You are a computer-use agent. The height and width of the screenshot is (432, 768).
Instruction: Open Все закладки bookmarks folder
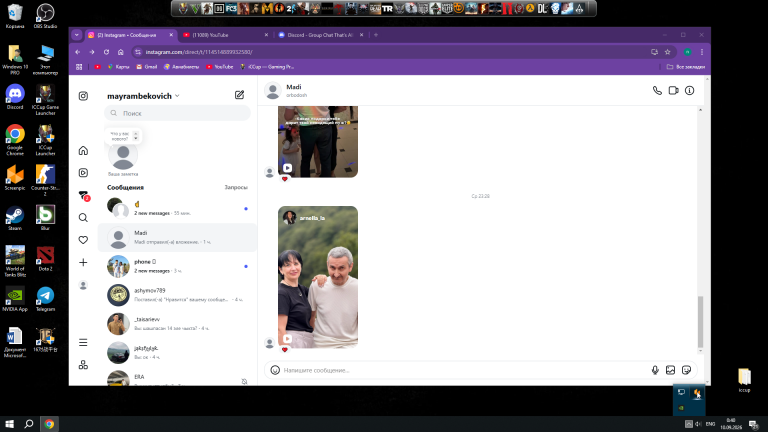pyautogui.click(x=686, y=67)
